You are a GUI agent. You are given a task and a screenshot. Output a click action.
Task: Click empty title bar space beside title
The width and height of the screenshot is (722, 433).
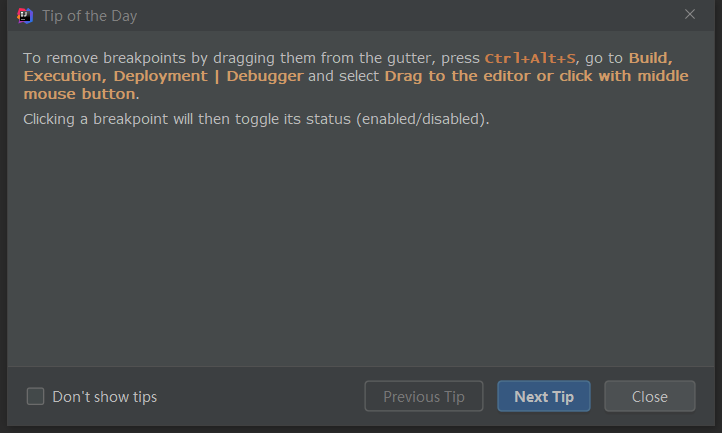pos(400,15)
